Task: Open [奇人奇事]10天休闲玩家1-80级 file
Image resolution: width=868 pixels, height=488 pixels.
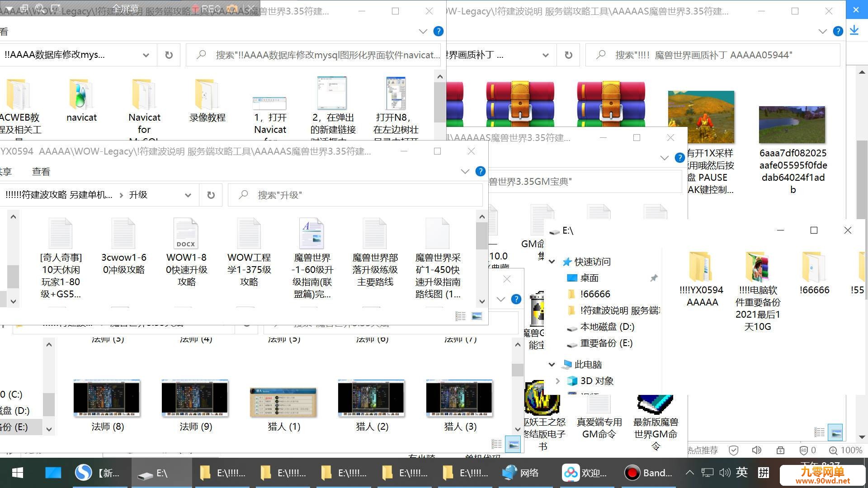Action: pos(61,234)
